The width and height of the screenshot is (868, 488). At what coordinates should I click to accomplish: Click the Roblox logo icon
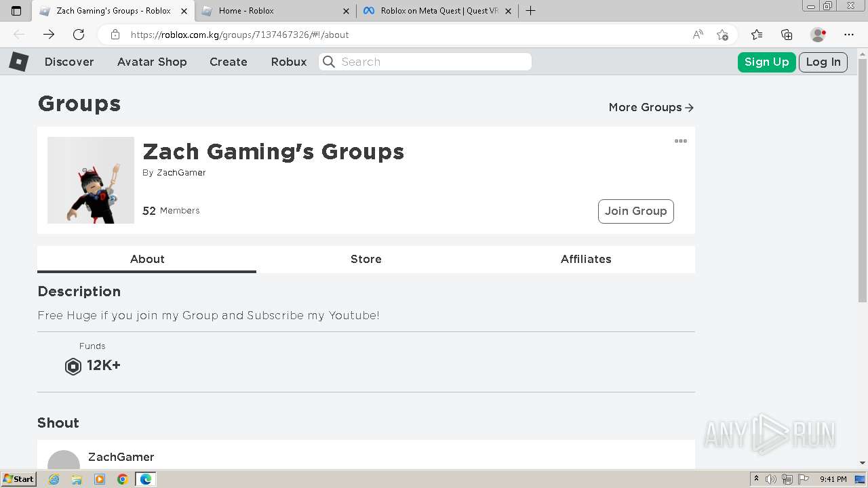(18, 62)
